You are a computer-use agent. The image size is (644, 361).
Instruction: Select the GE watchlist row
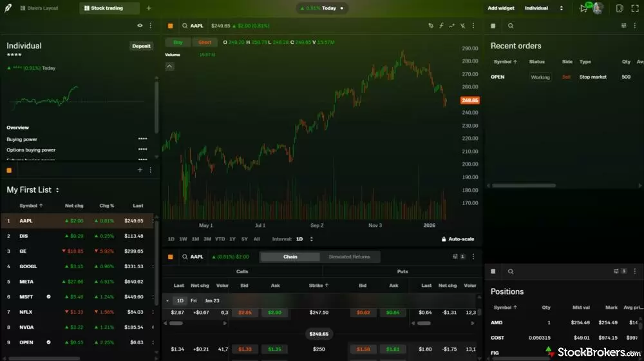[x=77, y=251]
